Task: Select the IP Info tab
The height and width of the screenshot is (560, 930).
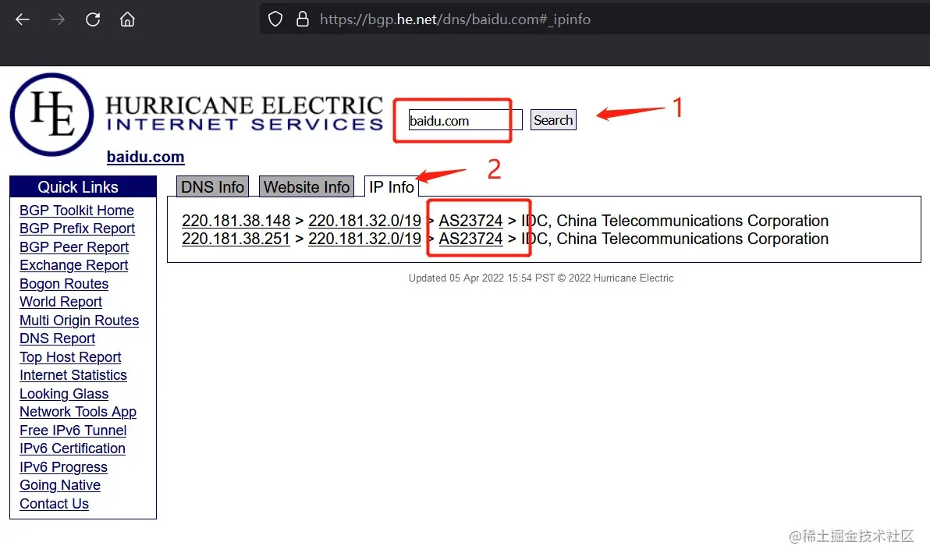Action: tap(392, 187)
